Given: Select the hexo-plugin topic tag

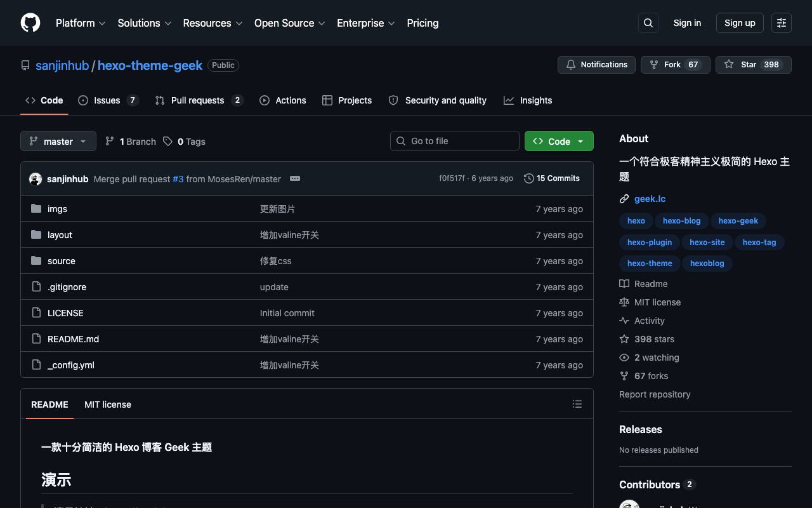Looking at the screenshot, I should point(650,243).
